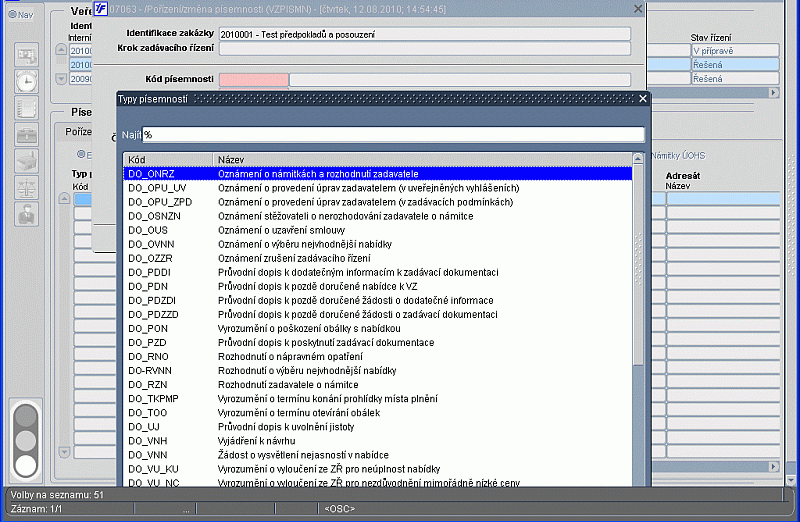This screenshot has width=800, height=522.
Task: Select row DO_OUS
Action: [378, 230]
